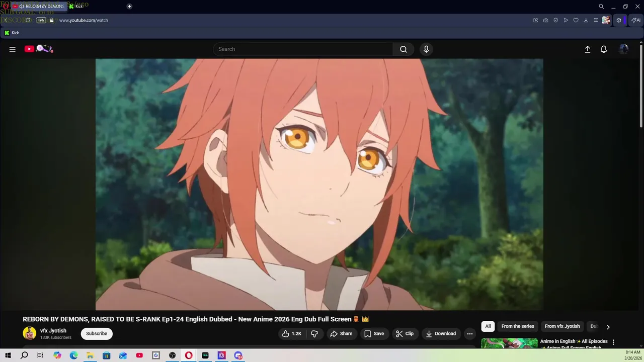Image resolution: width=644 pixels, height=362 pixels.
Task: Open the shield privacy protection icon
Action: pos(556,20)
